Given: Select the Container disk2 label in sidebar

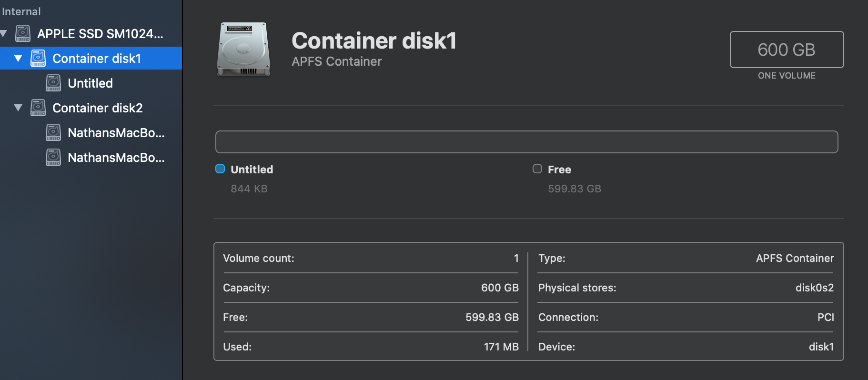Looking at the screenshot, I should [97, 108].
